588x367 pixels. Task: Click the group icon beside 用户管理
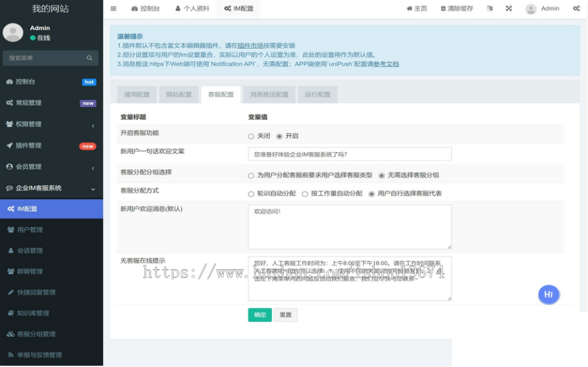click(x=11, y=230)
